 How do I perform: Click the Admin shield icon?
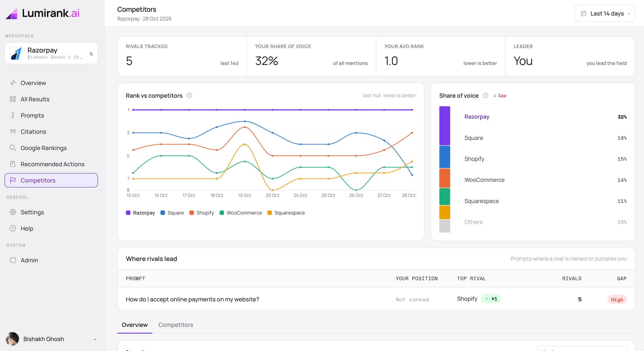[x=13, y=260]
